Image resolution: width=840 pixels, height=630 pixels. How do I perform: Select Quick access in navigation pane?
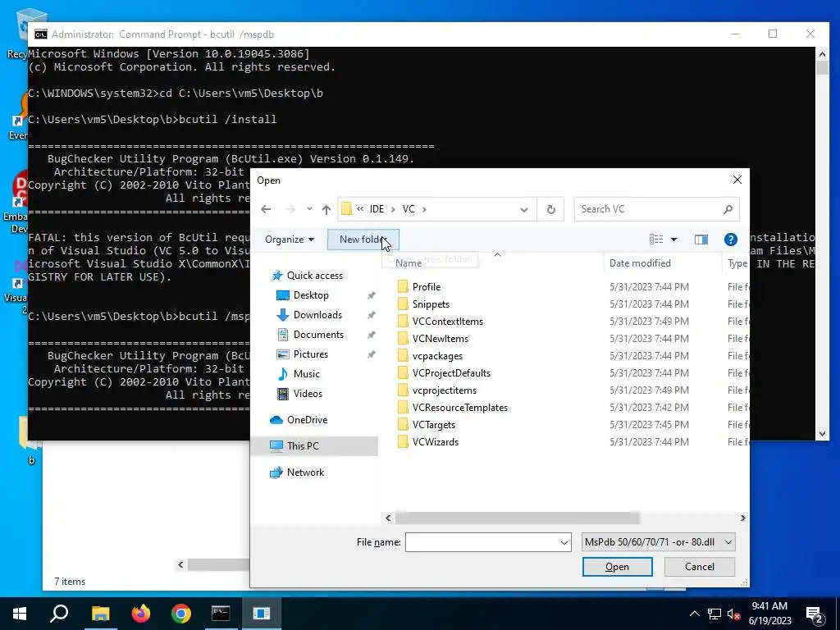[x=314, y=276]
